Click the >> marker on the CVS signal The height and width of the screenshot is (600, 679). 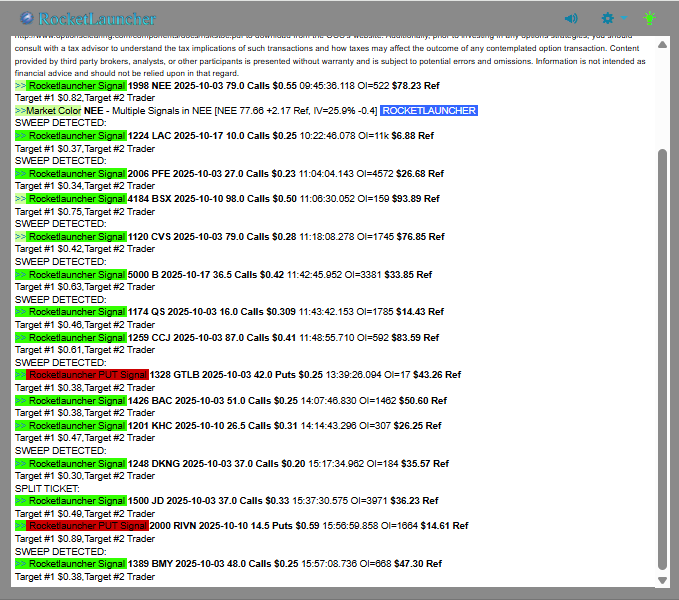[20, 237]
